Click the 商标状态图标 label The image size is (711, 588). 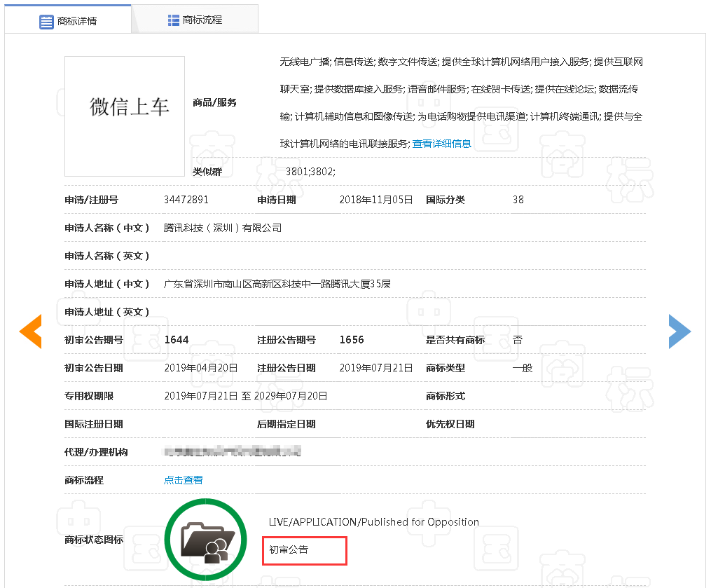coord(93,540)
